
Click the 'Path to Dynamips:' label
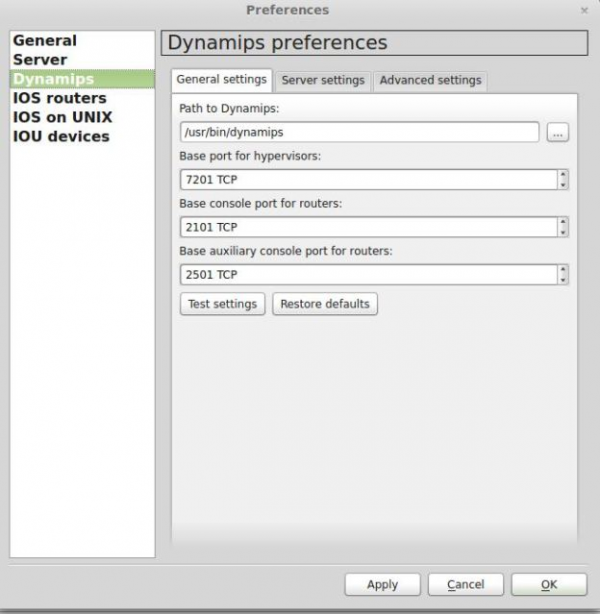(229, 108)
